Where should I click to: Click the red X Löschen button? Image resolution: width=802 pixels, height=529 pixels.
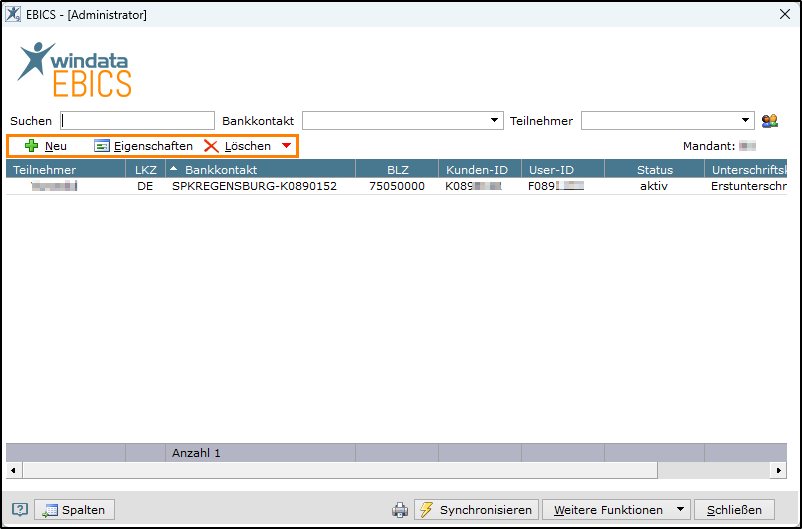(237, 146)
